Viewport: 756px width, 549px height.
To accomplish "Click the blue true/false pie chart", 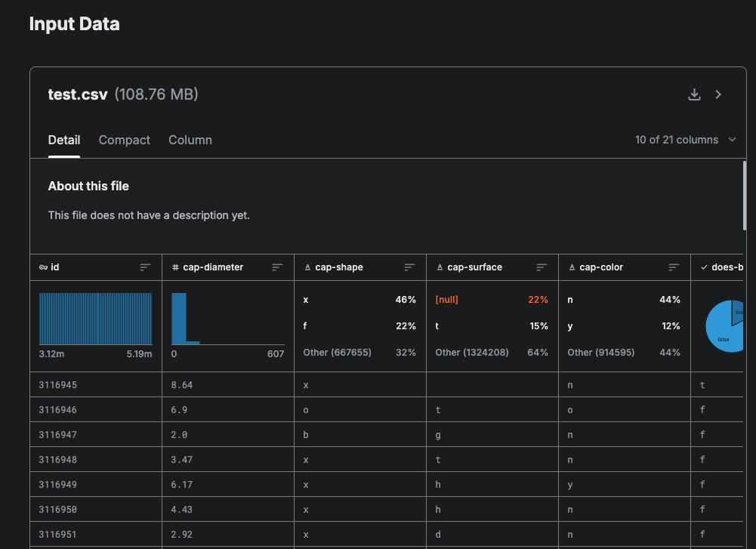I will pyautogui.click(x=725, y=326).
